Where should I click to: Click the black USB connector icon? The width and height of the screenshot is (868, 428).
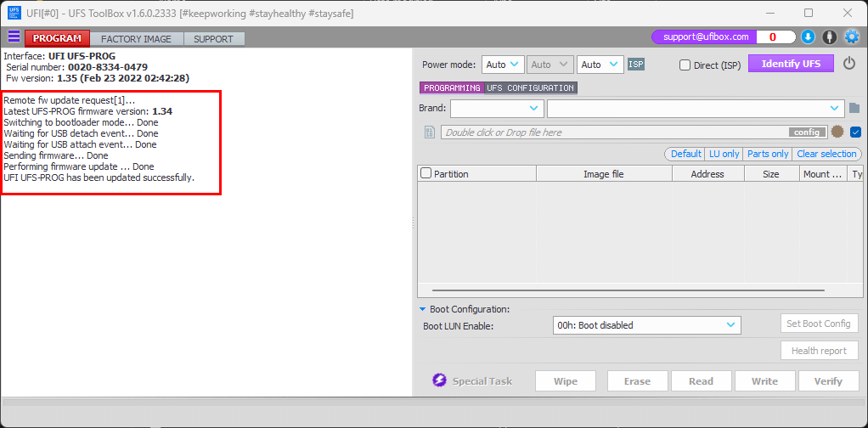click(829, 37)
